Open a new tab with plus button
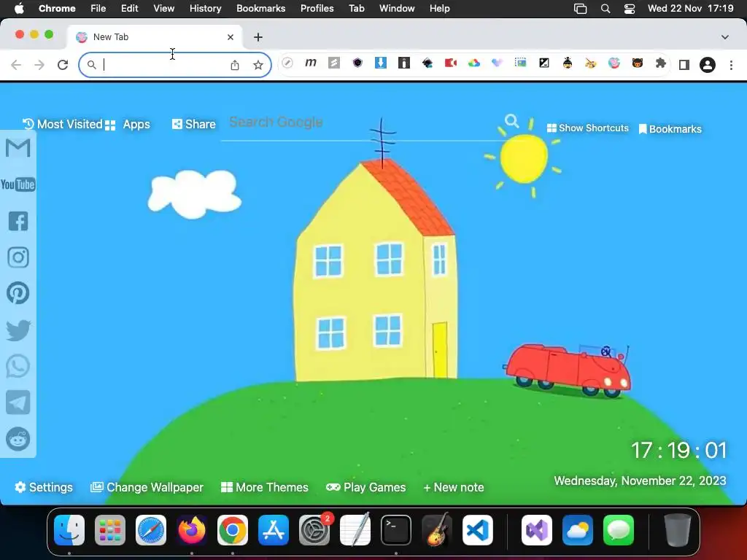Image resolution: width=747 pixels, height=560 pixels. (x=258, y=37)
